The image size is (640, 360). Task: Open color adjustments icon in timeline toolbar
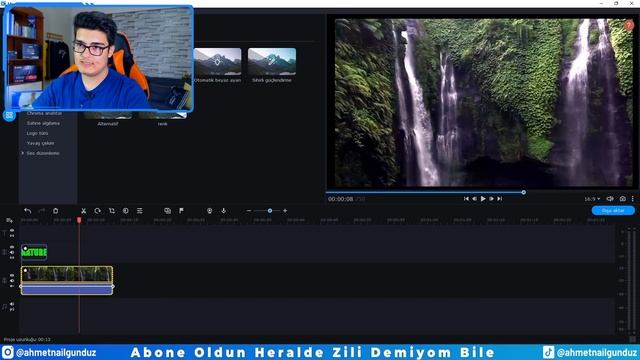126,211
